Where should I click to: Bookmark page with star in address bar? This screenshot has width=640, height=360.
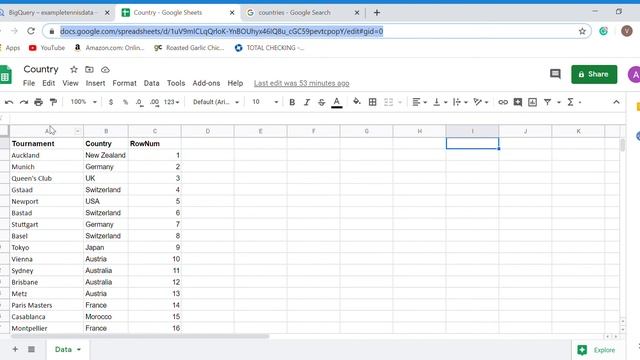[582, 31]
